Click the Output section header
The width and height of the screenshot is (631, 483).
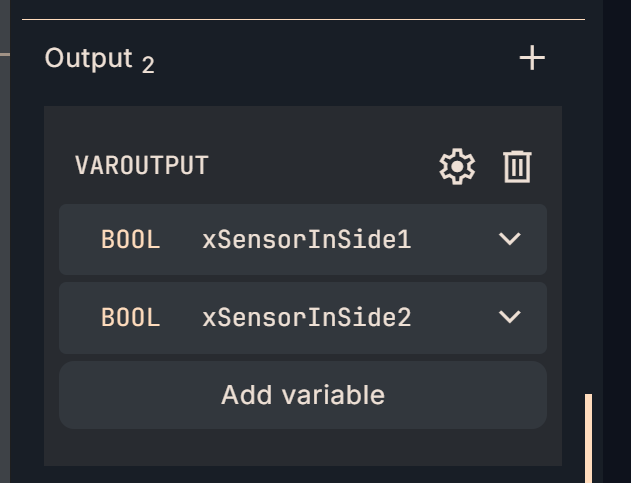click(x=88, y=58)
